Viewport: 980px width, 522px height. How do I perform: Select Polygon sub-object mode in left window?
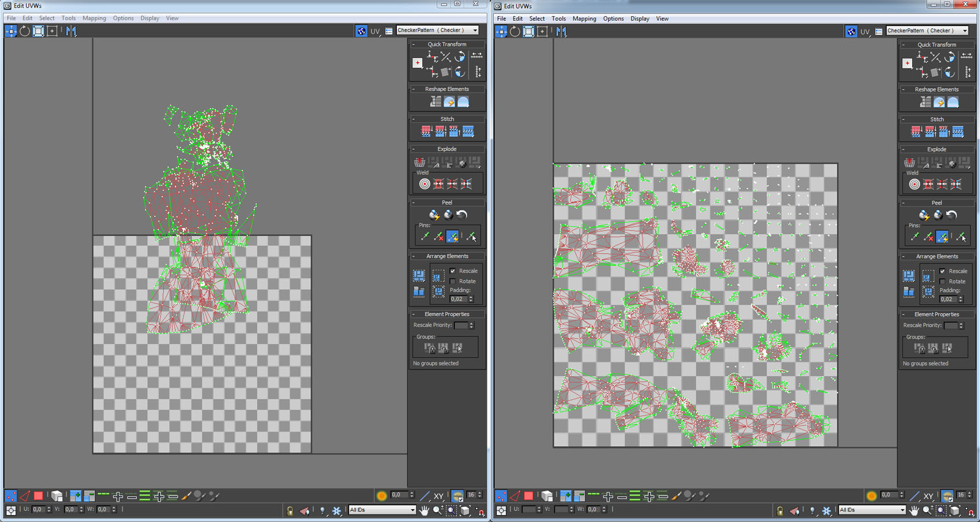click(38, 496)
